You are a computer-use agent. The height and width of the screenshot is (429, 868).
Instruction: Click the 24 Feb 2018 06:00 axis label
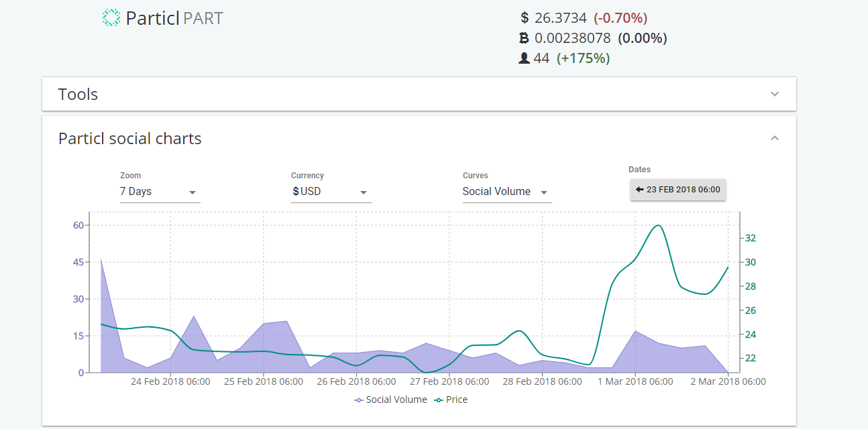(170, 381)
